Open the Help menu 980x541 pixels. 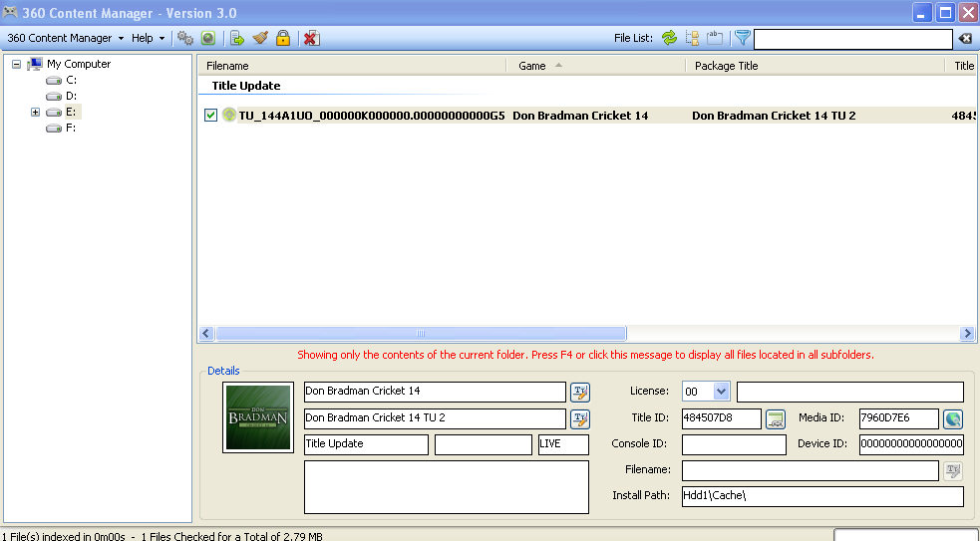(148, 38)
